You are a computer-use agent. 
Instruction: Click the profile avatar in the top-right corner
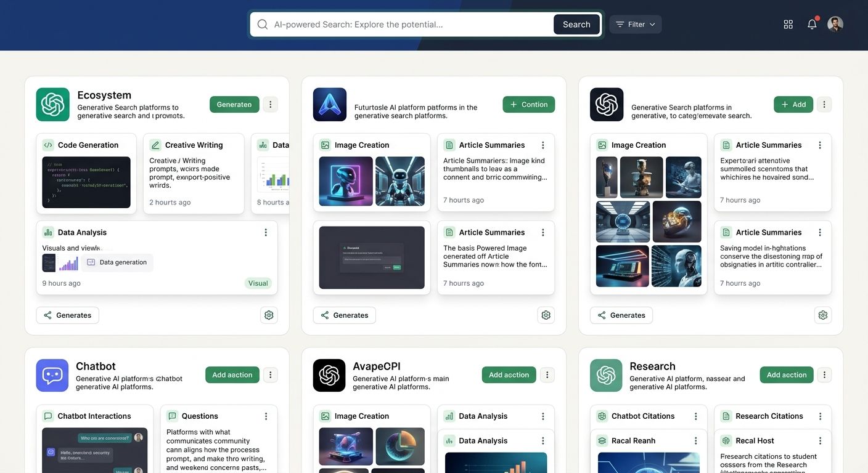(835, 23)
